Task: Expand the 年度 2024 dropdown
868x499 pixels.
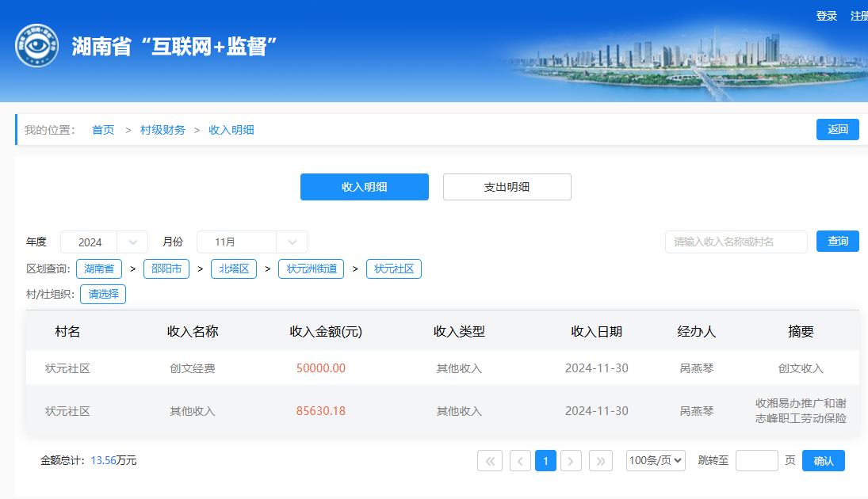Action: click(104, 242)
